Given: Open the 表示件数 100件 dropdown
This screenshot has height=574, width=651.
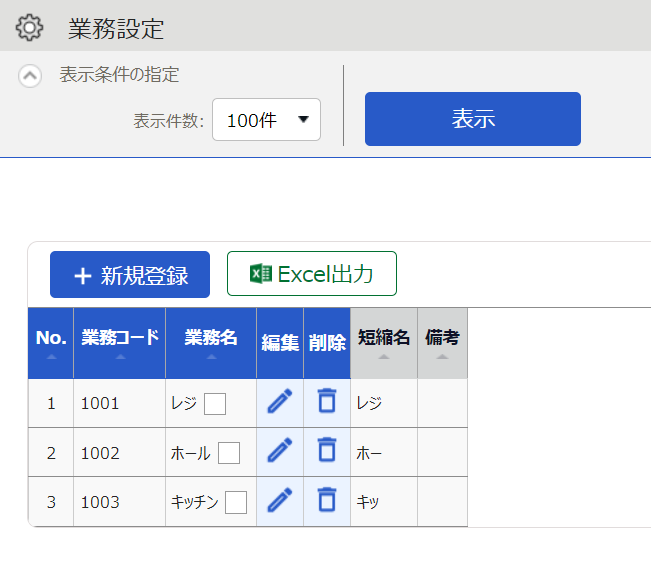Looking at the screenshot, I should (266, 120).
